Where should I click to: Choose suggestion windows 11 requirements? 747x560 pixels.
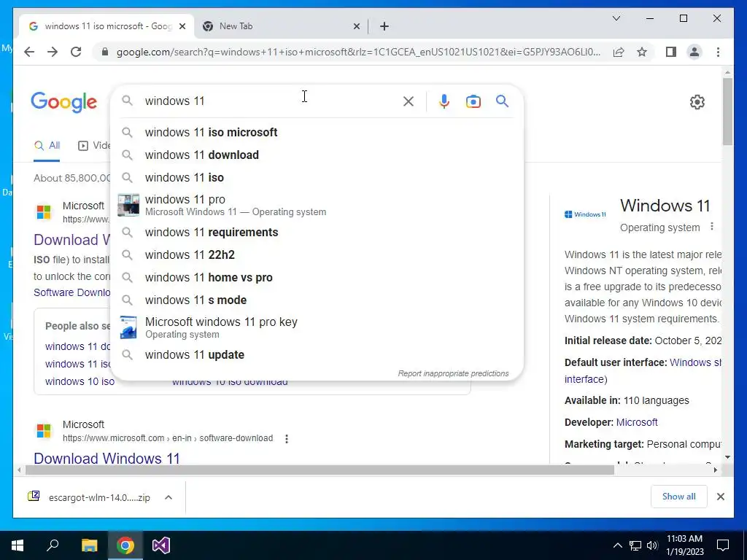pyautogui.click(x=317, y=233)
